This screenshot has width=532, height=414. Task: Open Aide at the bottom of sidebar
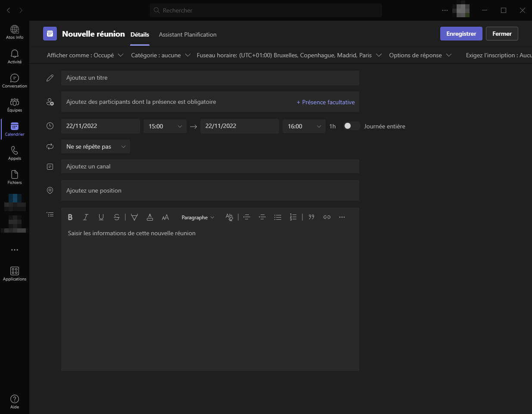15,402
